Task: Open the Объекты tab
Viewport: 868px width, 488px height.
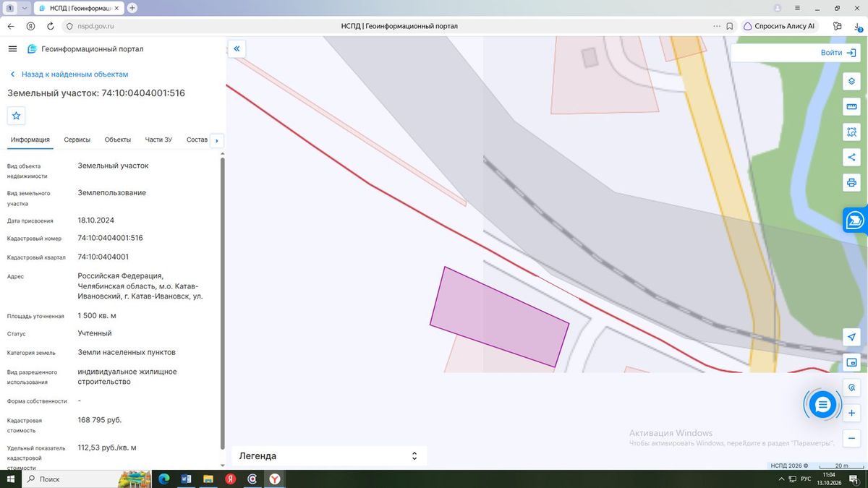Action: [x=117, y=140]
